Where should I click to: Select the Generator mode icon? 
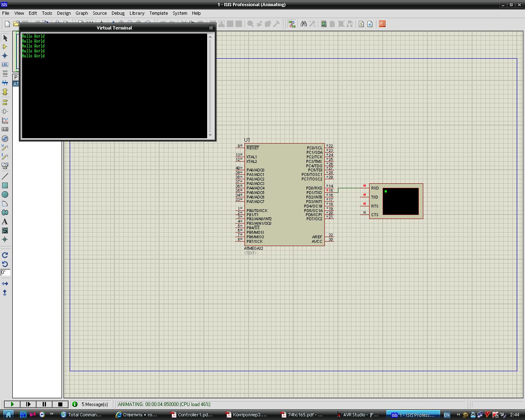tap(5, 139)
